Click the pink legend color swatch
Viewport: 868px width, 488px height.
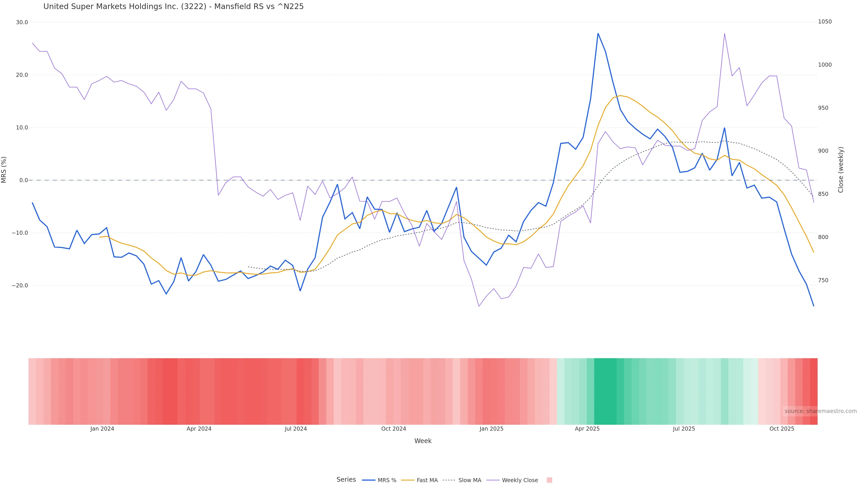[549, 480]
